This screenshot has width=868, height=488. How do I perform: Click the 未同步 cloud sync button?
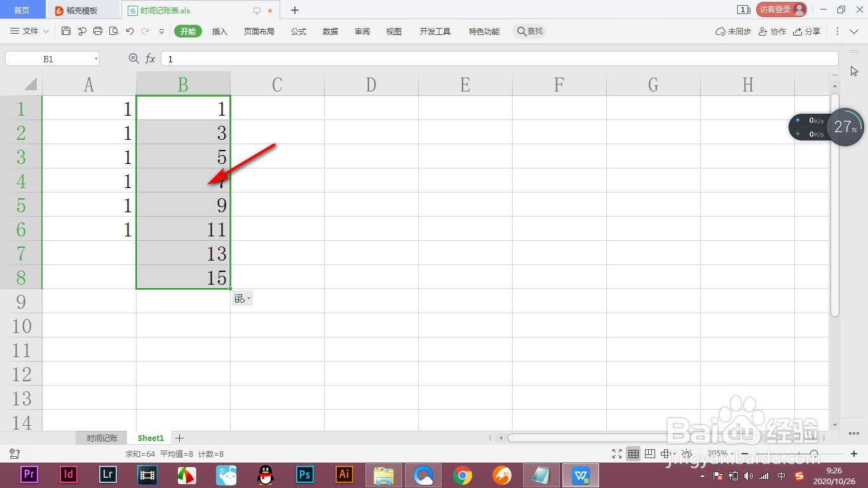tap(733, 31)
